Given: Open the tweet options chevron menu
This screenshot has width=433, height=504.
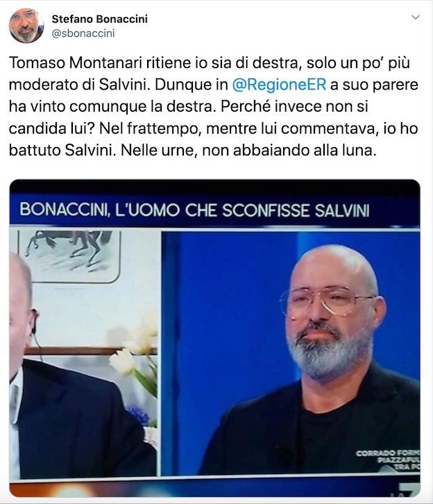Looking at the screenshot, I should pos(416,17).
